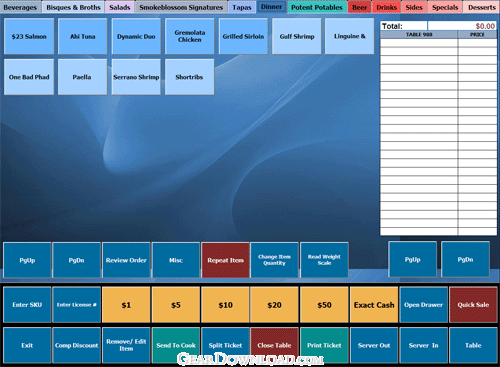Tender $50 cash
Screen dimensions: 500x367
(324, 305)
